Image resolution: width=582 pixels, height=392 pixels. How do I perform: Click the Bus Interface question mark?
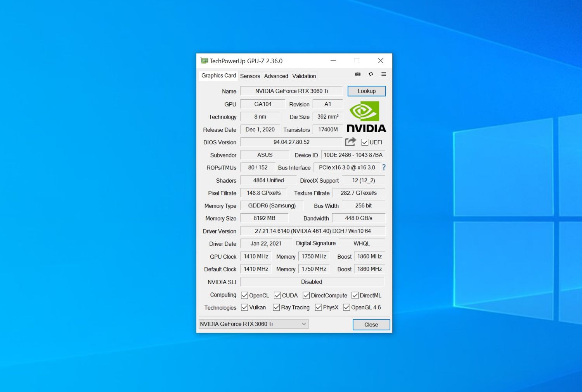[384, 168]
